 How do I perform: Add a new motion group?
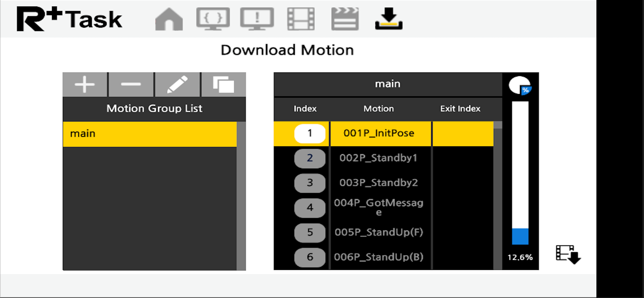click(x=85, y=84)
